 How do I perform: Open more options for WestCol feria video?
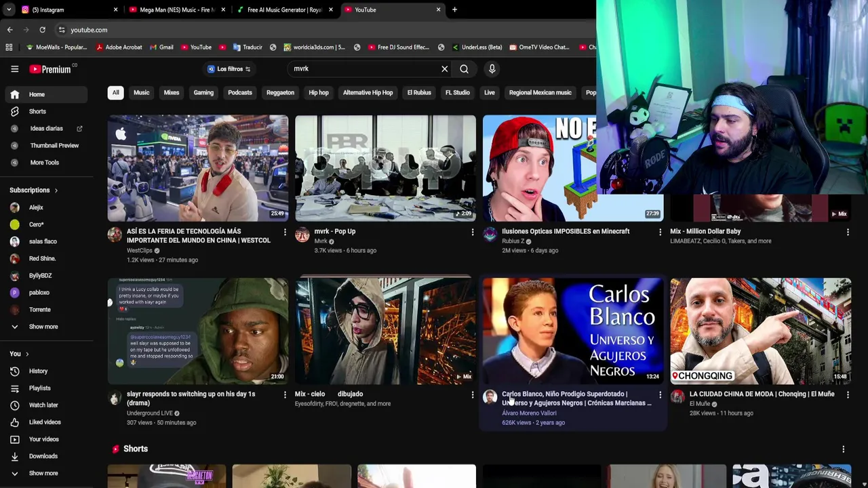click(285, 232)
